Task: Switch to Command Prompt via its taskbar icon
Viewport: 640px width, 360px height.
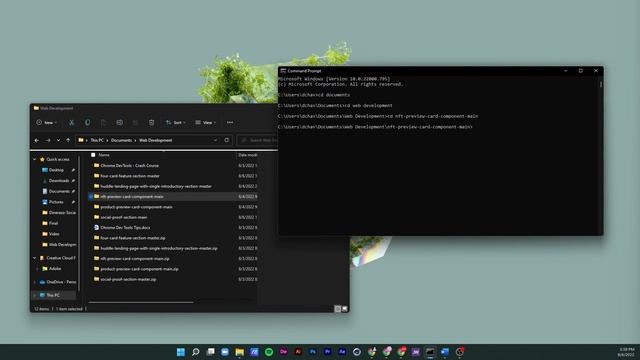Action: coord(430,352)
